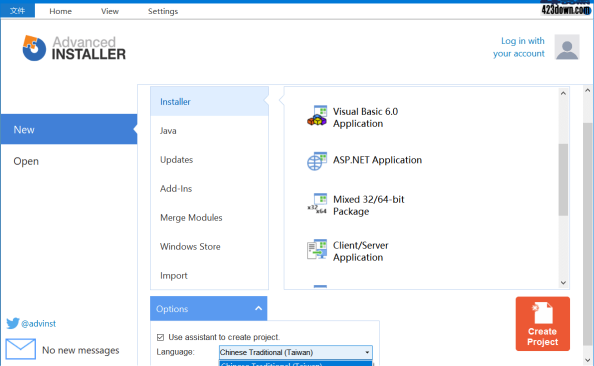Click the Create Project document icon
Viewport: 594px width, 366px height.
(x=542, y=313)
